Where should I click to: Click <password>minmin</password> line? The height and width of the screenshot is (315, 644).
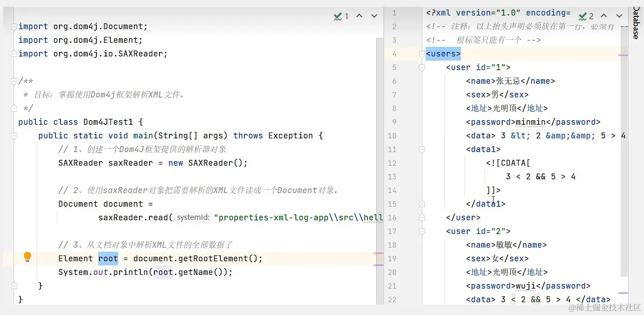(533, 122)
